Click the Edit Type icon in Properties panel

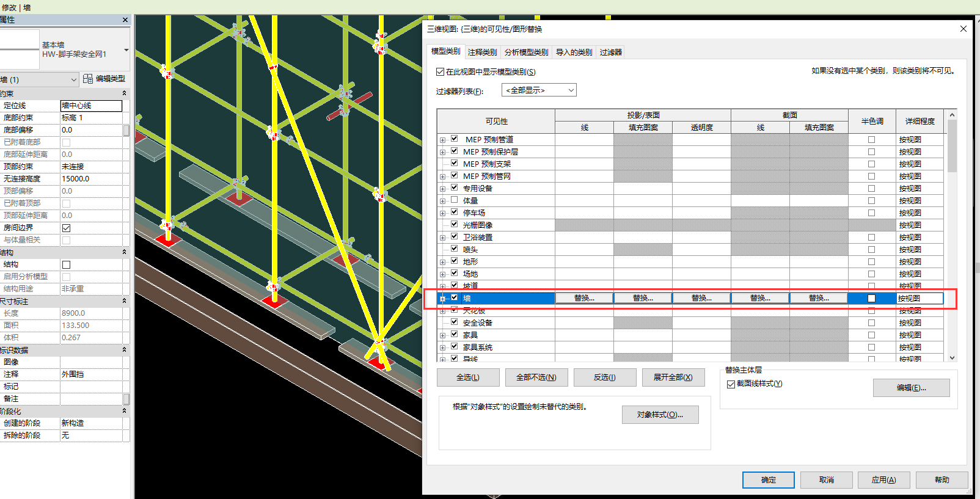coord(88,79)
